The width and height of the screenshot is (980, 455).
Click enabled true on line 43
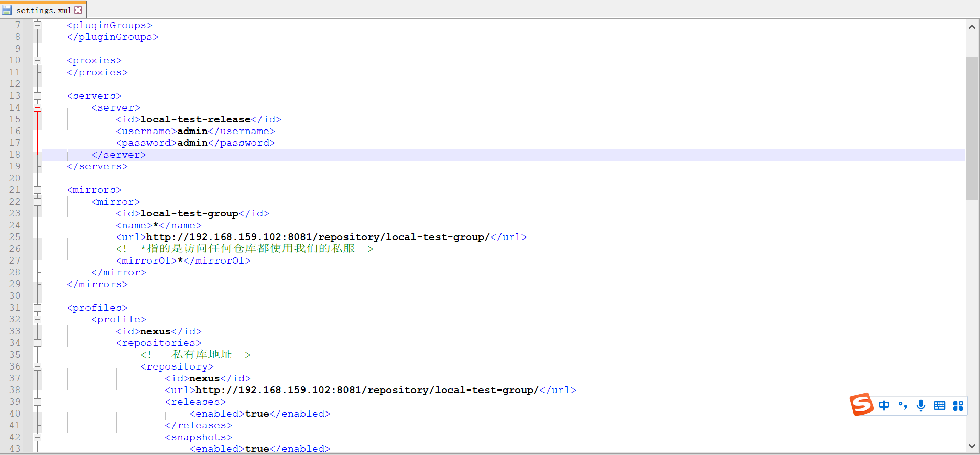click(260, 449)
